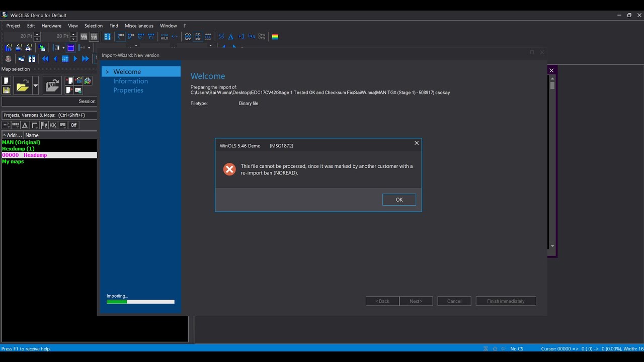Screen dimensions: 644x362
Task: Click the KK map filter icon
Action: coord(53,125)
